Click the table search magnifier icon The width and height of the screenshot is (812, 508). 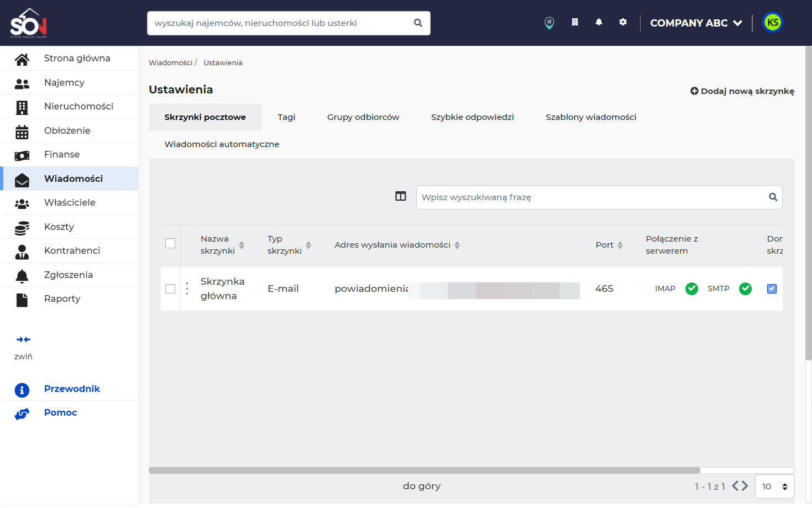(x=773, y=197)
